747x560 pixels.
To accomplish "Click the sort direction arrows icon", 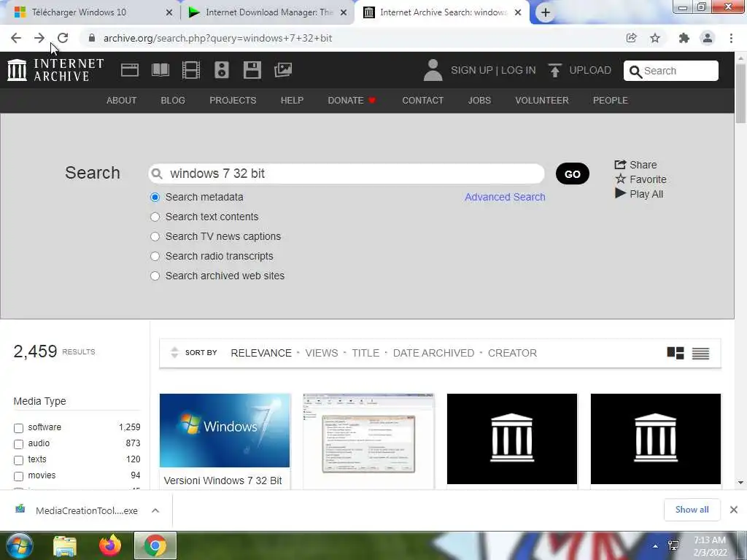I will [174, 352].
